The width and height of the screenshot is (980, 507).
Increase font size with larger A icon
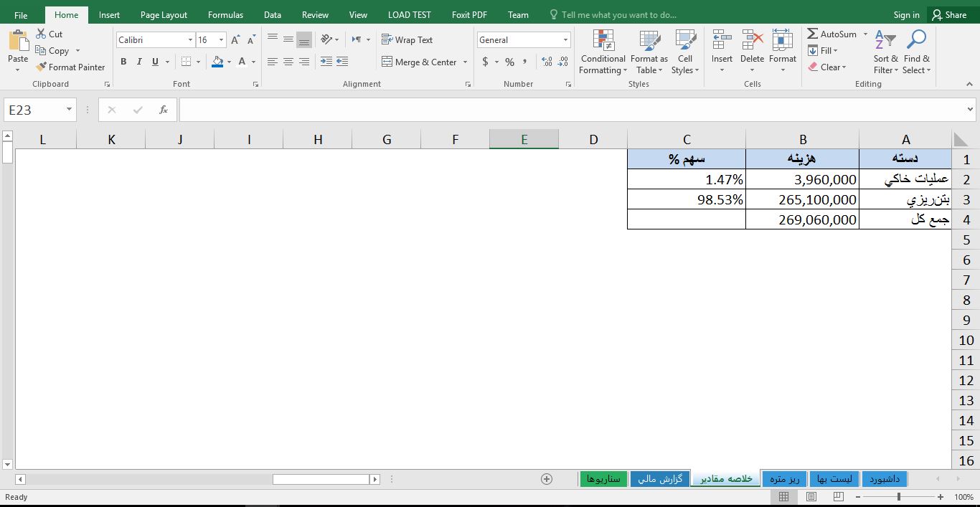coord(235,40)
